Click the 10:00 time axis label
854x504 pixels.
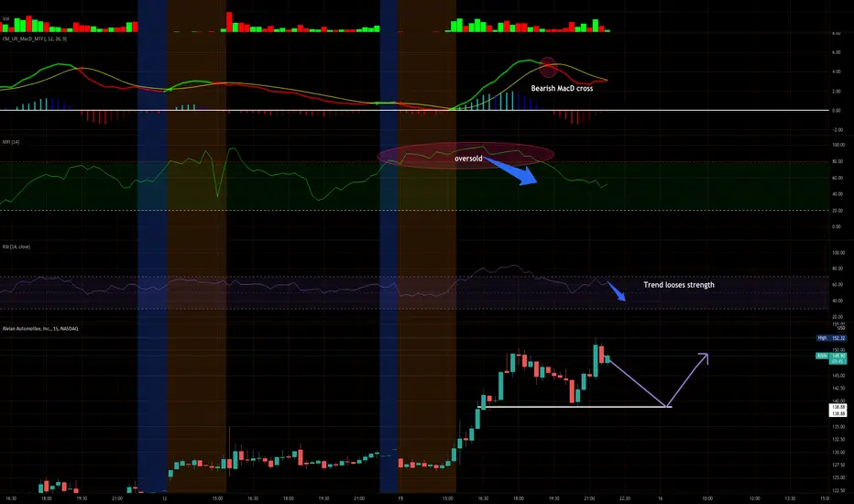click(707, 499)
